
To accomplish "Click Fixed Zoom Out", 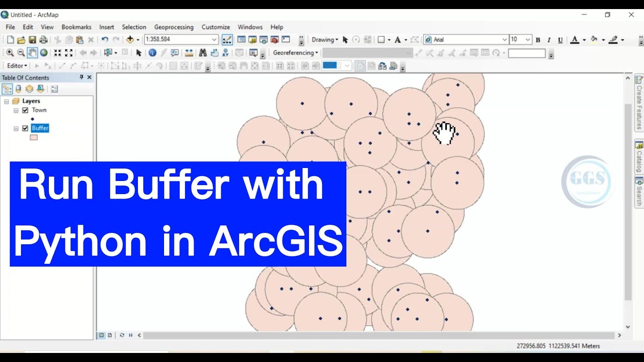I will 69,53.
